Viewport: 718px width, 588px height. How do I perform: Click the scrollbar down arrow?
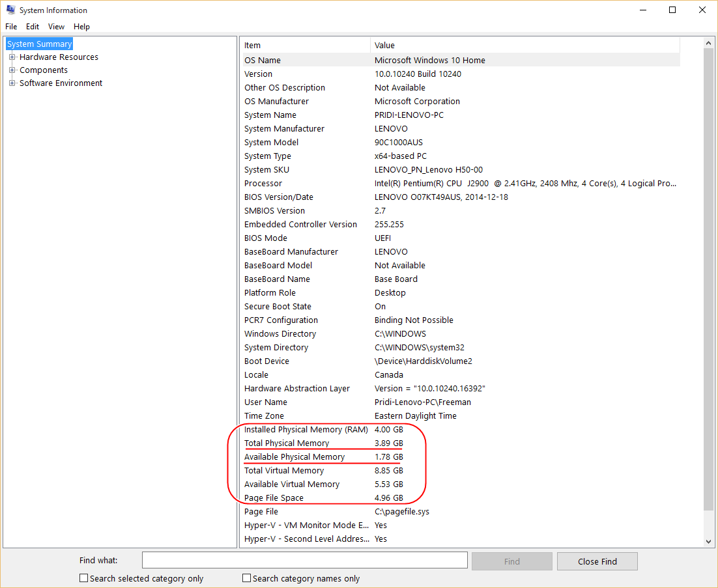point(708,541)
